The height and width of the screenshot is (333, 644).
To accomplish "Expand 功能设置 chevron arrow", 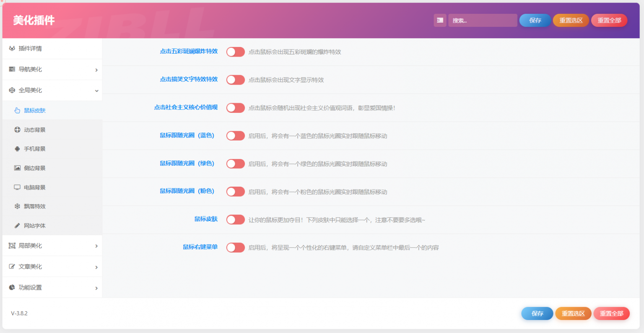I will point(96,288).
